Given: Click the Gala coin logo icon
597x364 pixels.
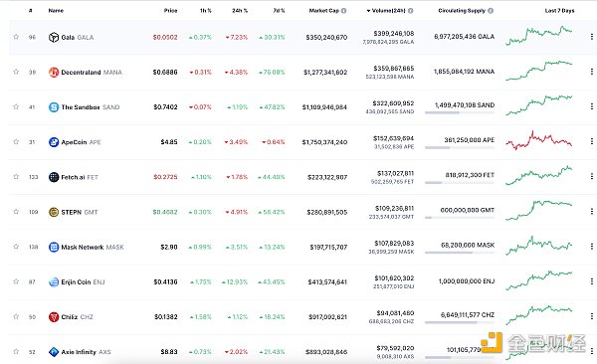Looking at the screenshot, I should 54,38.
